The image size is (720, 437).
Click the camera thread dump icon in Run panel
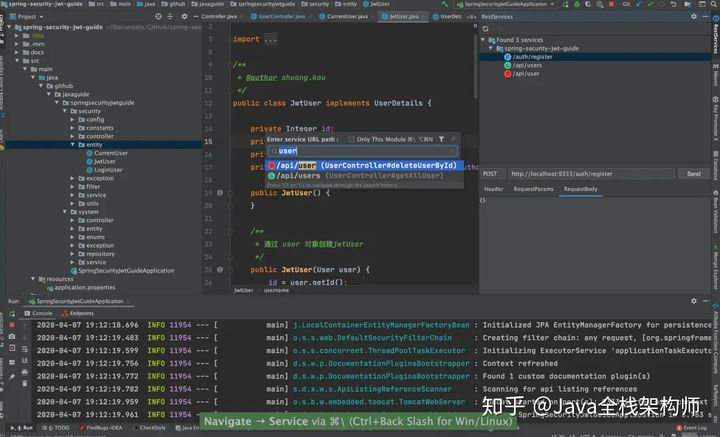tap(12, 337)
